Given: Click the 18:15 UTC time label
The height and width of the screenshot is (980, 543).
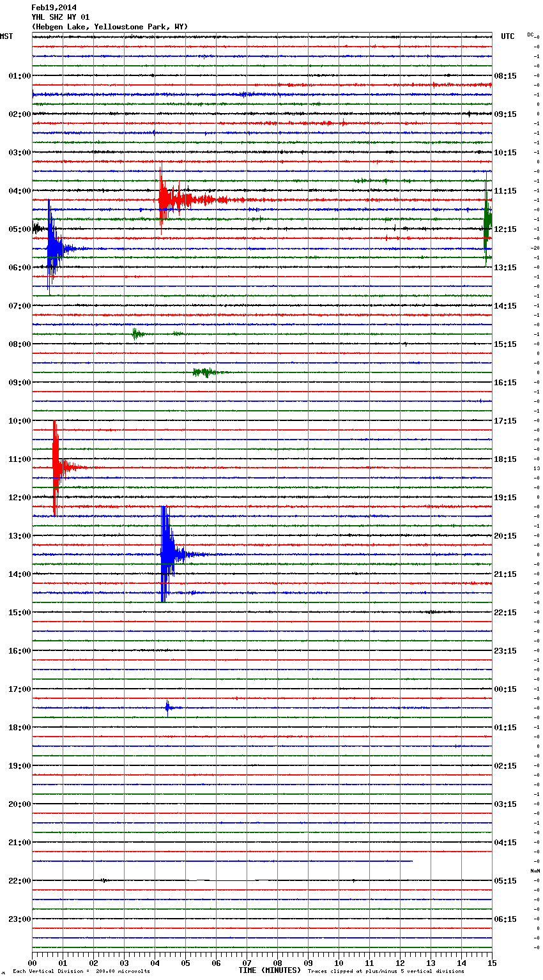Looking at the screenshot, I should coord(505,459).
